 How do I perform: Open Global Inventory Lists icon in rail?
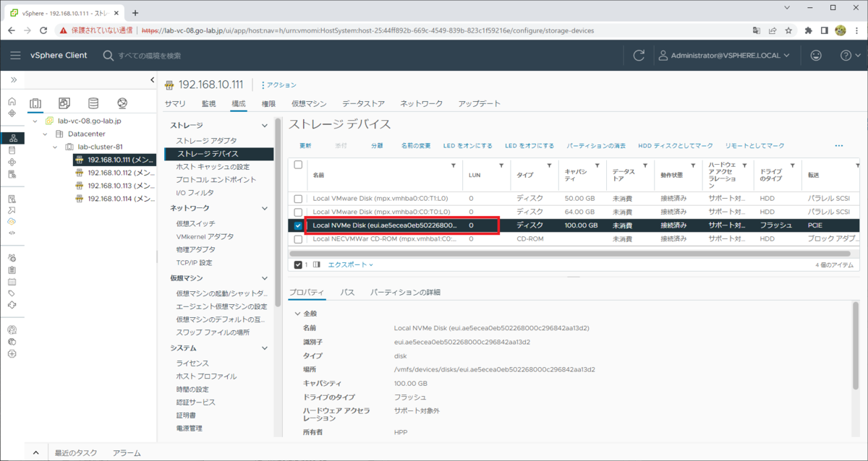[12, 174]
